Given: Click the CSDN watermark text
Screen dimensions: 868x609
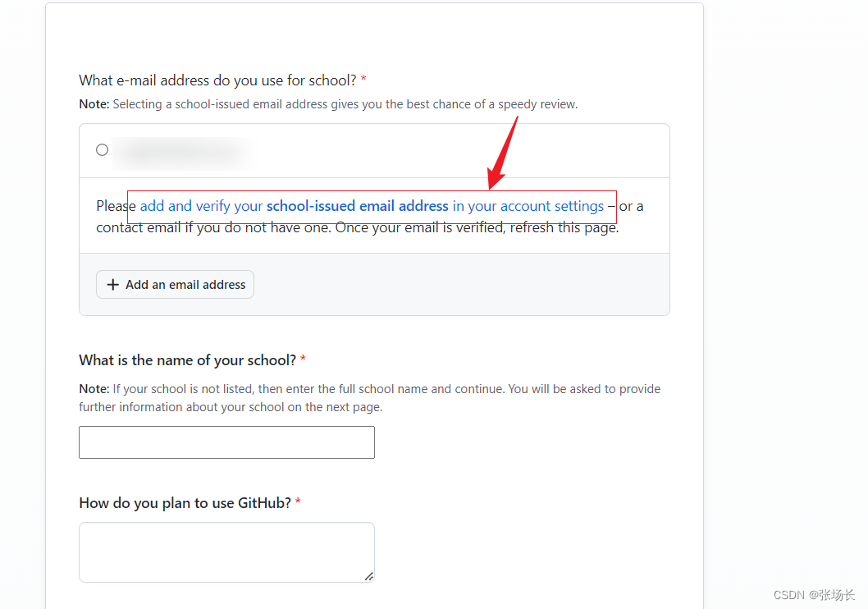Looking at the screenshot, I should 814,595.
